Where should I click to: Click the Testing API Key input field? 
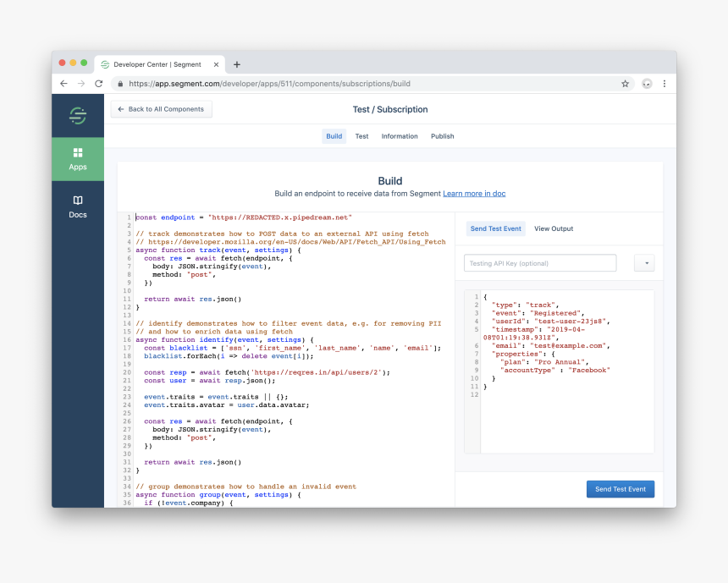pos(540,263)
